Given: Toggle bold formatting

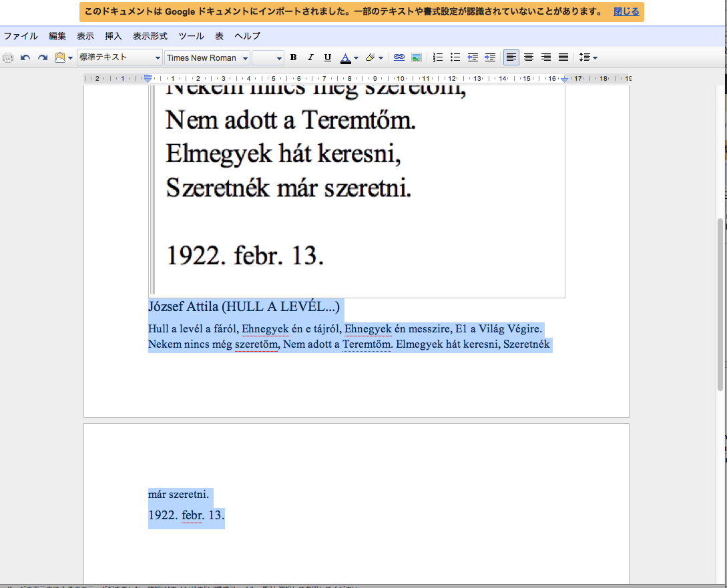Looking at the screenshot, I should pyautogui.click(x=293, y=57).
